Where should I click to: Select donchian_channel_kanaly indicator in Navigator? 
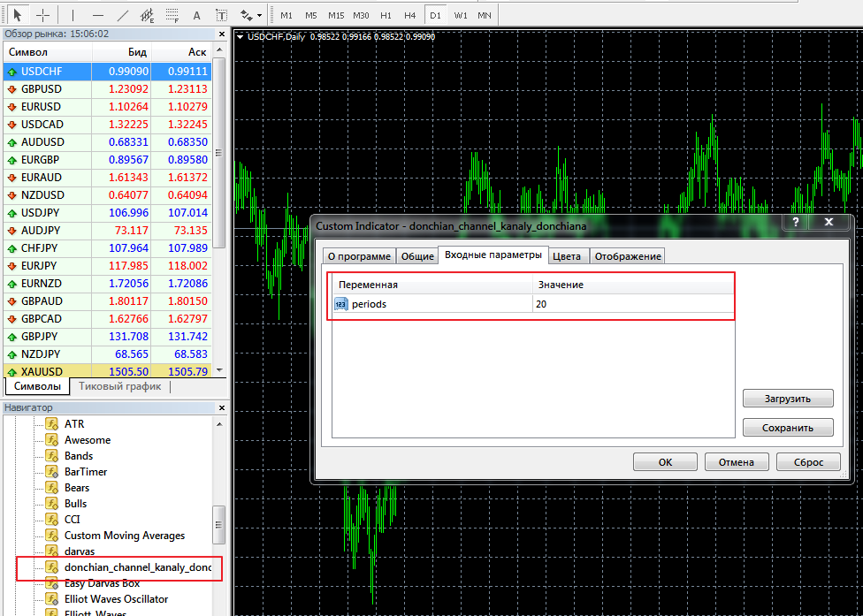[x=137, y=567]
